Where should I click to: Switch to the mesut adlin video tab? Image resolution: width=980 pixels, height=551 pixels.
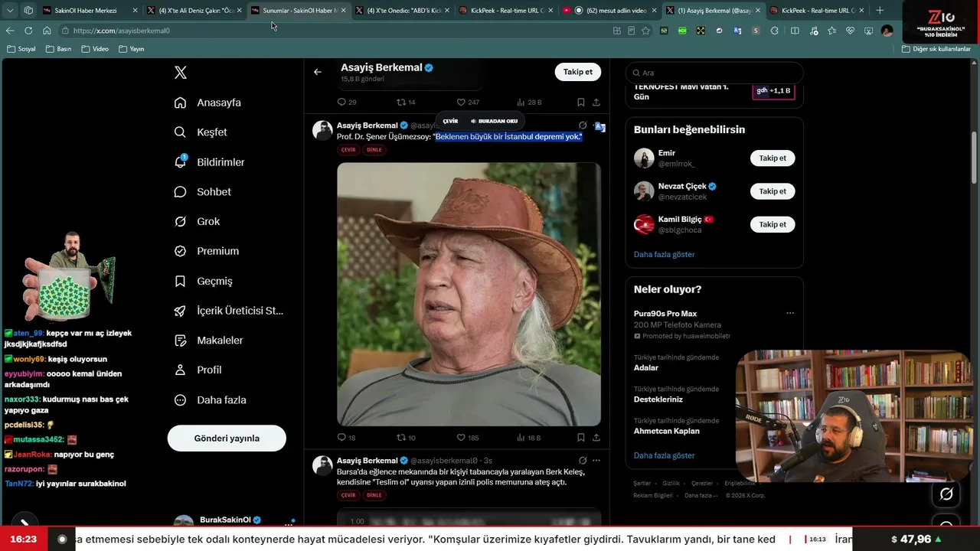click(x=610, y=11)
